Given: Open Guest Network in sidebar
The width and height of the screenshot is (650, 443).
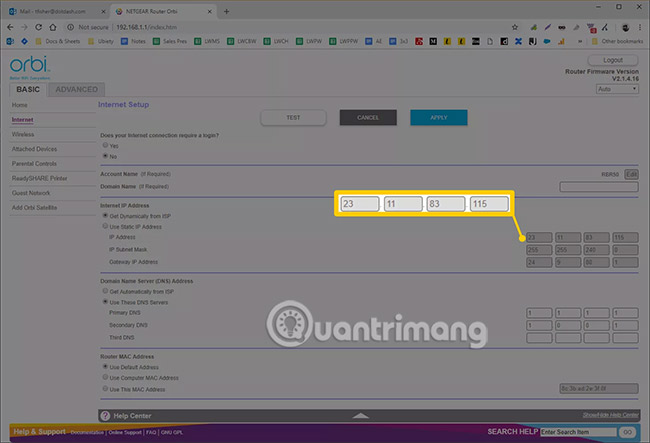Looking at the screenshot, I should 31,193.
